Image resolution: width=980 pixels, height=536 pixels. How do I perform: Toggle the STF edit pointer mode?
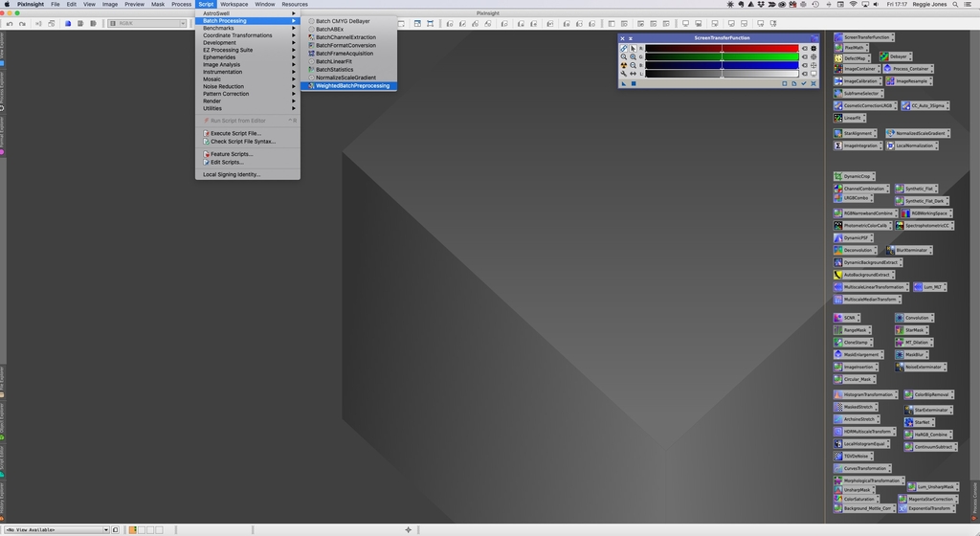pyautogui.click(x=633, y=48)
